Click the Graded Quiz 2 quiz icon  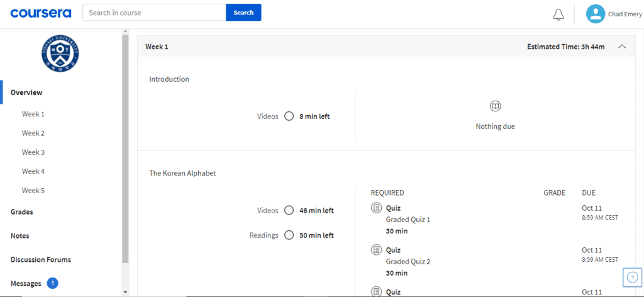click(x=376, y=250)
